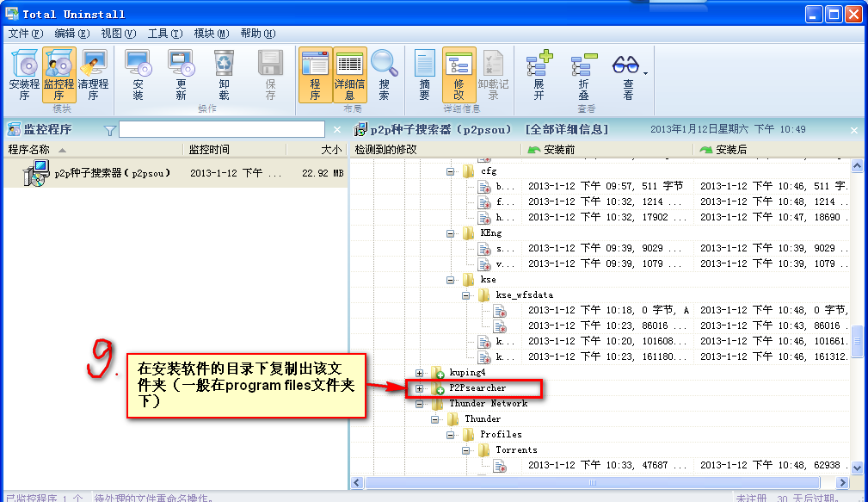Screen dimensions: 868x502
Task: Collapse the kse_wfsdata folder node
Action: pyautogui.click(x=465, y=296)
